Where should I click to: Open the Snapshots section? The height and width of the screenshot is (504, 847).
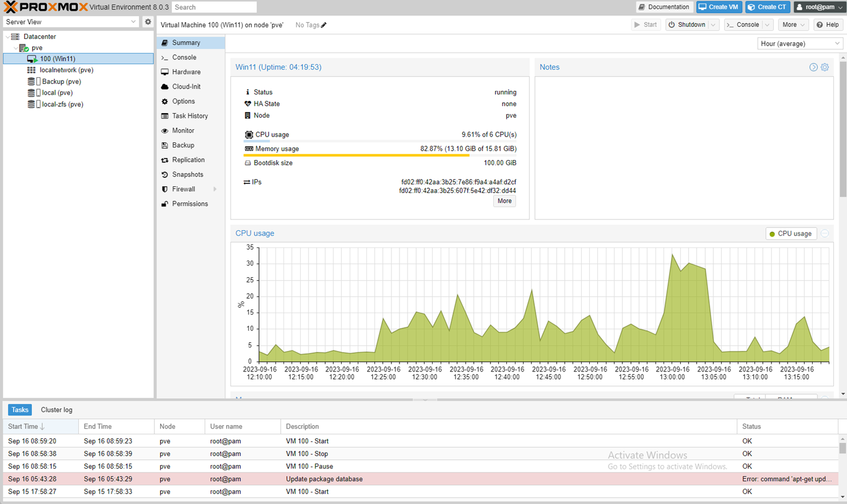click(x=187, y=175)
